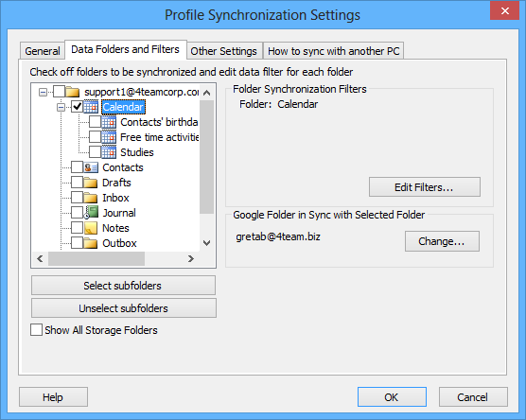Check the Drafts folder checkbox
This screenshot has width=526, height=420.
click(78, 183)
